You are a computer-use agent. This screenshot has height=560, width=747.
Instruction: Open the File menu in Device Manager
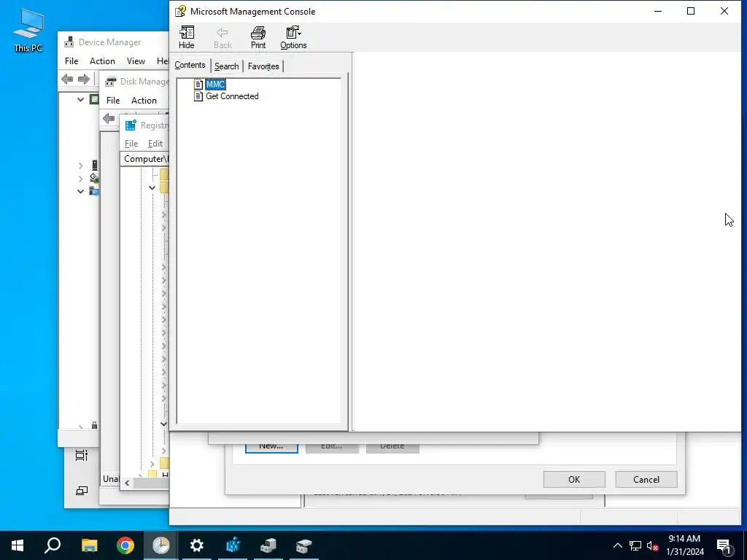click(x=71, y=61)
